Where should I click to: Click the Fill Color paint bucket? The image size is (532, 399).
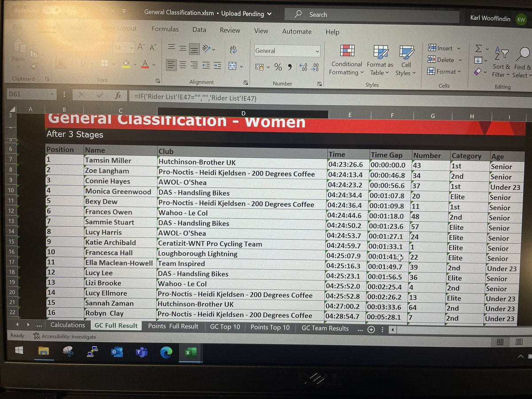click(126, 65)
